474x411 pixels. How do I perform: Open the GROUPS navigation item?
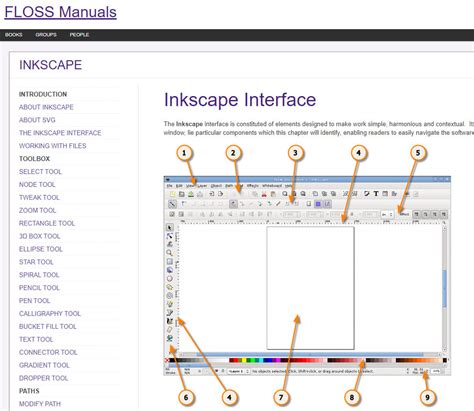[x=46, y=35]
